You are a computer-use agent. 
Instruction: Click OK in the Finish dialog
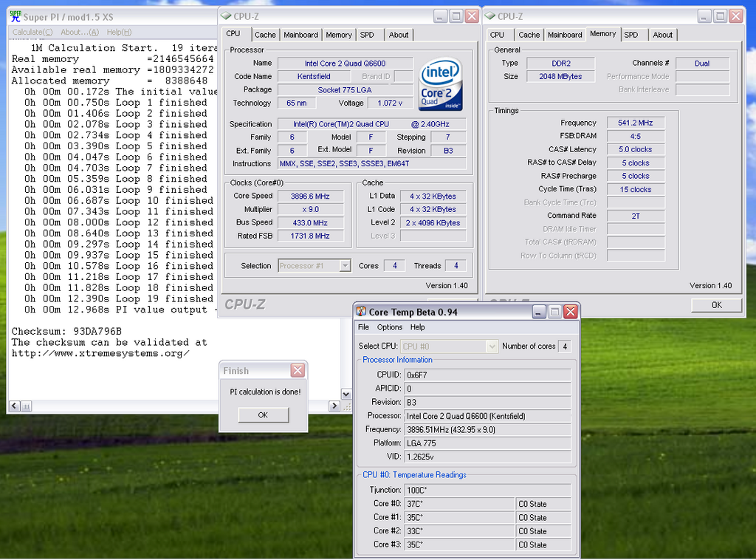(263, 414)
